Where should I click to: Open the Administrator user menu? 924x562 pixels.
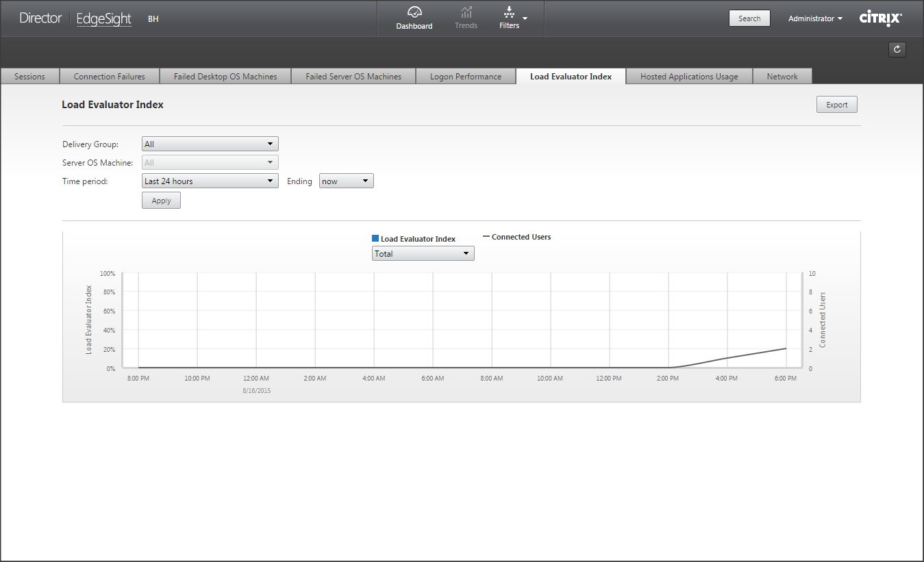point(815,18)
